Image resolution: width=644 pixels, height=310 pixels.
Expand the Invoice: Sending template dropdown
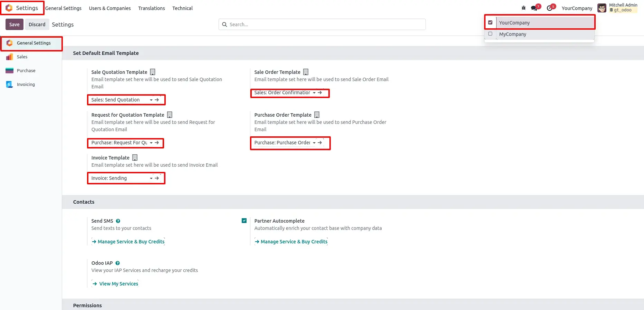151,178
